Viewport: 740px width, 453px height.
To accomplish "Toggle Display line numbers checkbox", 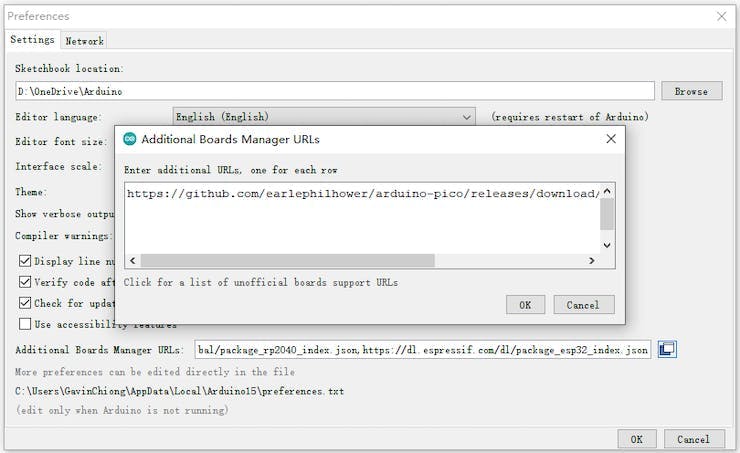I will click(25, 260).
